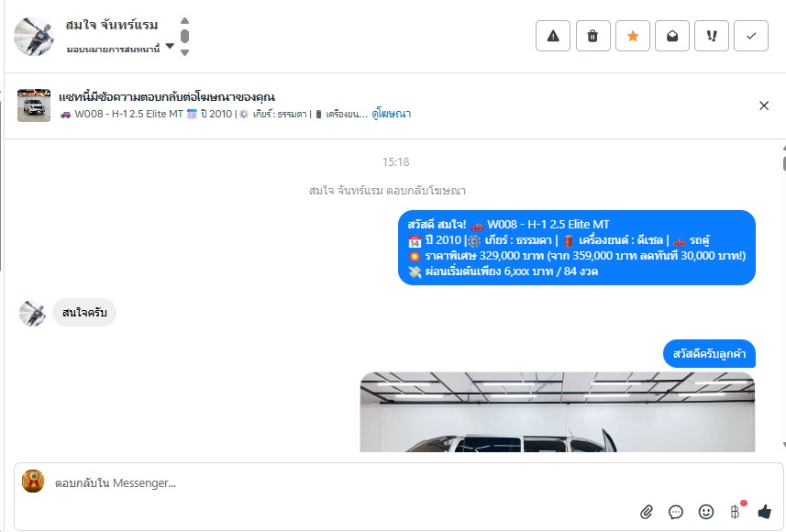
Task: Open สมใจ จันทร์แรม profile picture in header
Action: point(34,36)
